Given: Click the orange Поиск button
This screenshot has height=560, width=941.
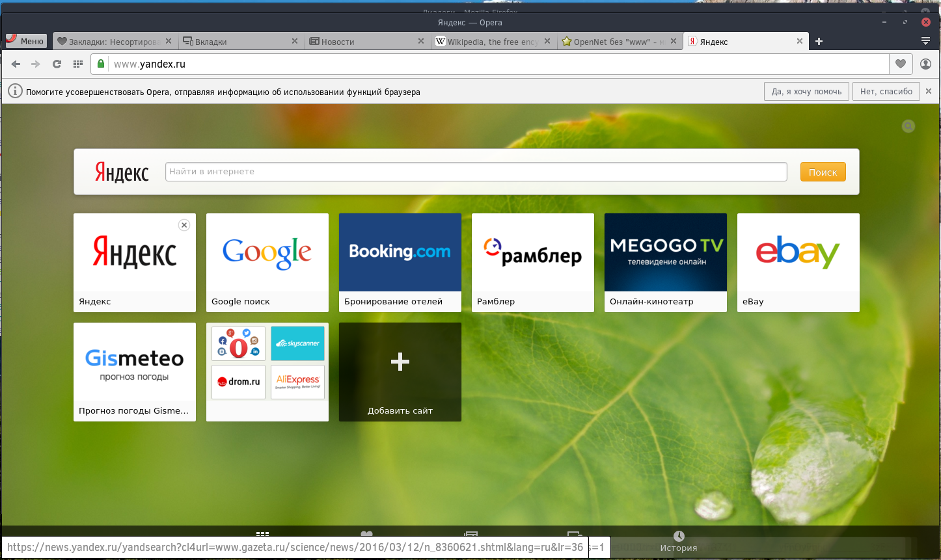Looking at the screenshot, I should (x=823, y=172).
